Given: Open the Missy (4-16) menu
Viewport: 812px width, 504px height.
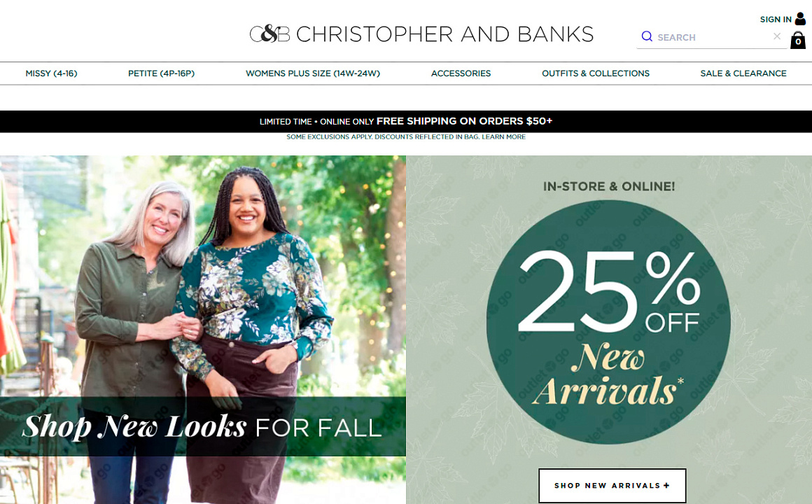Looking at the screenshot, I should pos(51,73).
